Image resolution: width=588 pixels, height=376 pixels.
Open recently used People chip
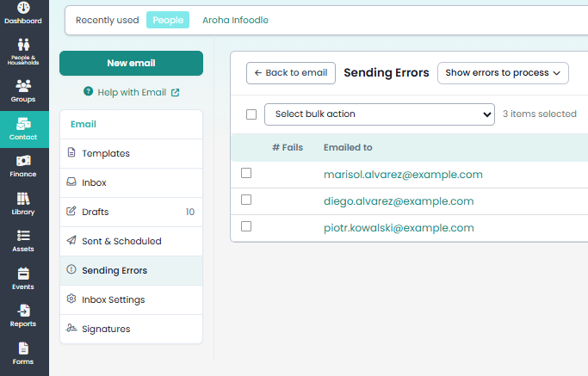[x=168, y=20]
